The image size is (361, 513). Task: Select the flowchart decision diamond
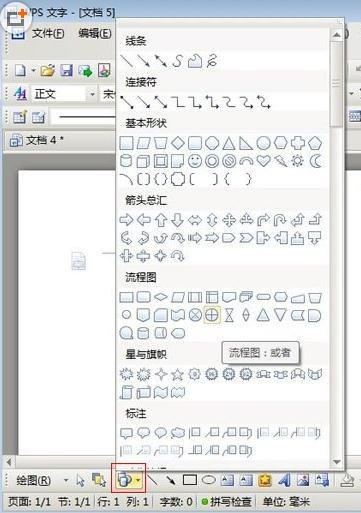[x=161, y=297]
